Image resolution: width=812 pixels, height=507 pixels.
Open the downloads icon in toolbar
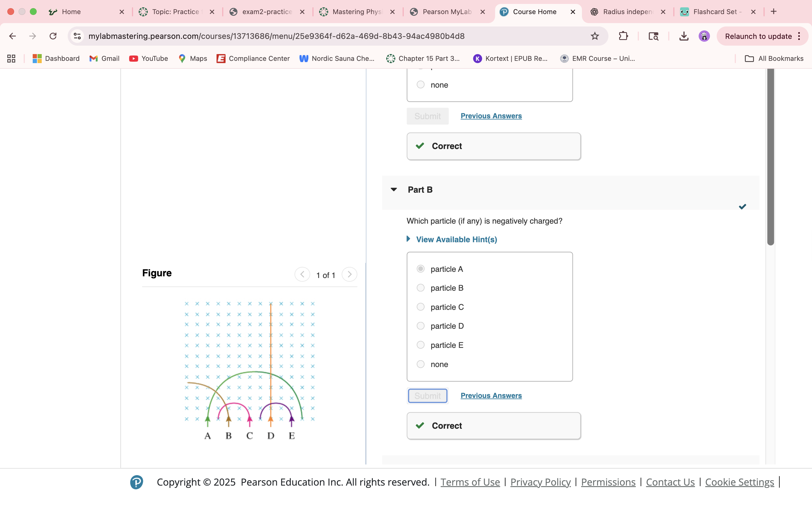coord(683,36)
